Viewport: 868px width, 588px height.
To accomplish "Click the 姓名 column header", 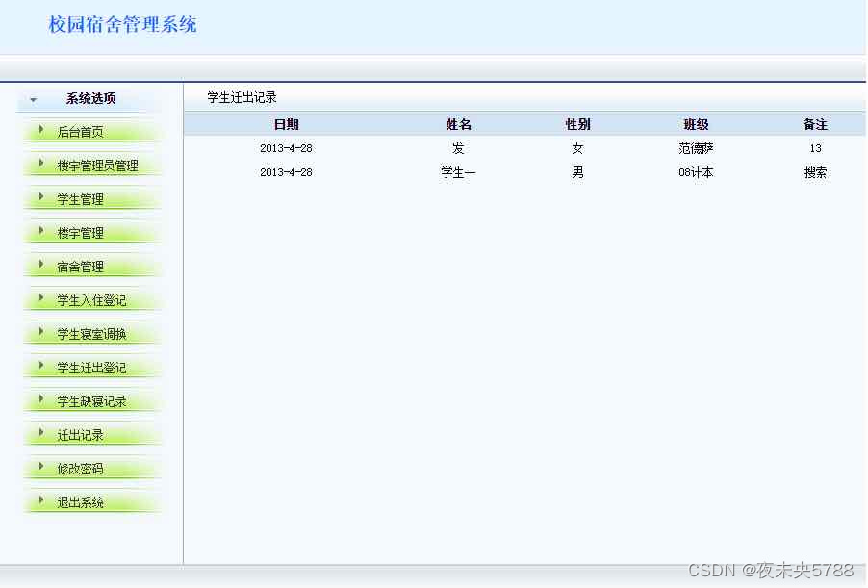I will click(x=458, y=124).
